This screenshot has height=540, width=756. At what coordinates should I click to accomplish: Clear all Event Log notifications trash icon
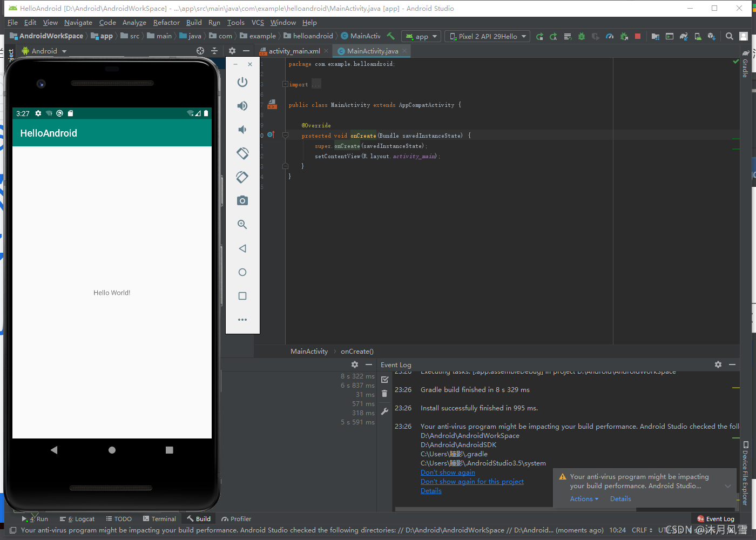pyautogui.click(x=384, y=394)
